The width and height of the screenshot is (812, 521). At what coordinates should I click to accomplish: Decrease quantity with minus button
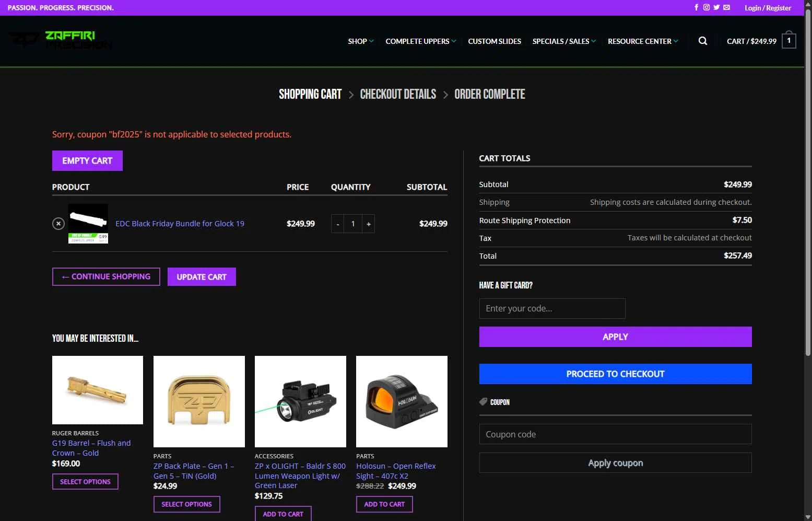338,224
